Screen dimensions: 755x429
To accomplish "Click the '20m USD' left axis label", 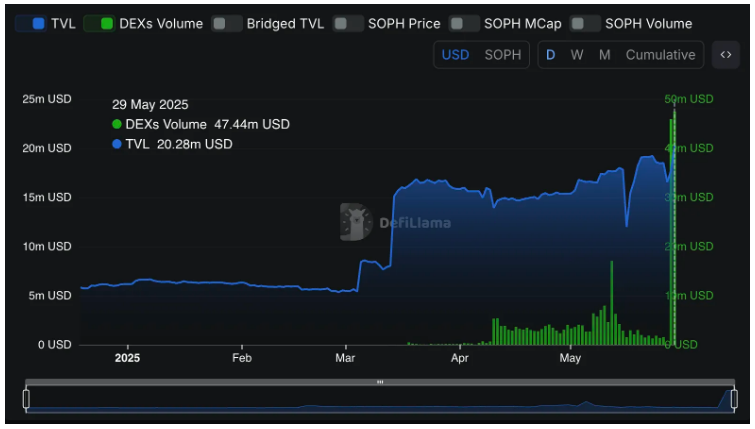I will point(47,148).
